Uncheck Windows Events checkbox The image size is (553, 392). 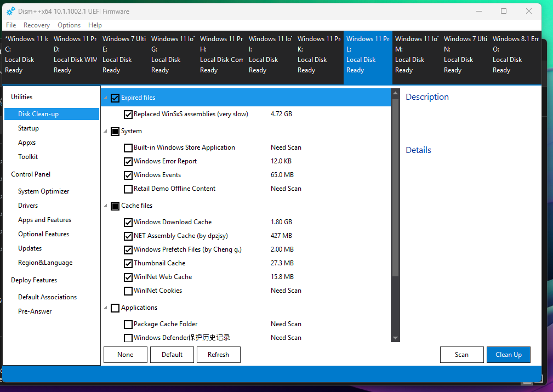[x=128, y=175]
